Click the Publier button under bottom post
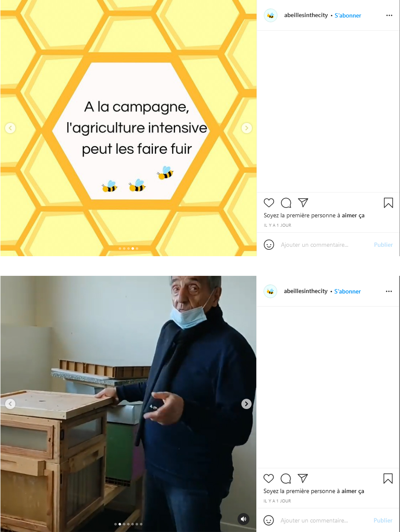 coord(383,520)
